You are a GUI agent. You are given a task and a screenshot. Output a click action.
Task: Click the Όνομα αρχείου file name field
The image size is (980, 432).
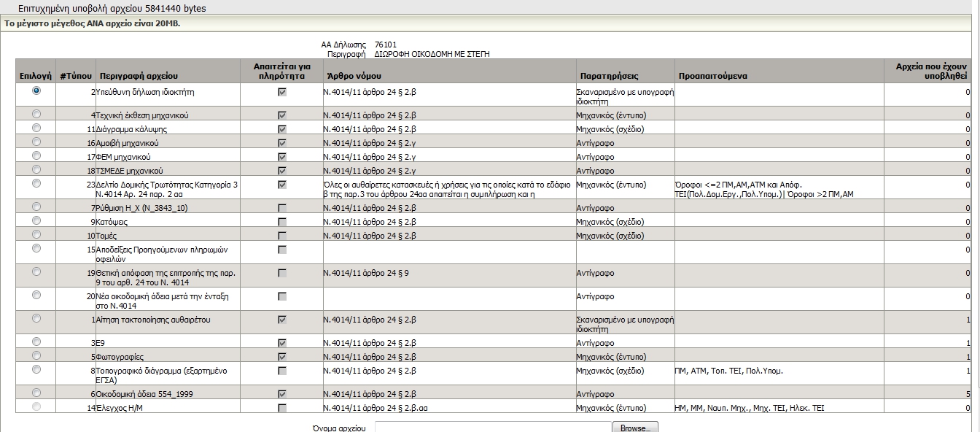point(492,428)
